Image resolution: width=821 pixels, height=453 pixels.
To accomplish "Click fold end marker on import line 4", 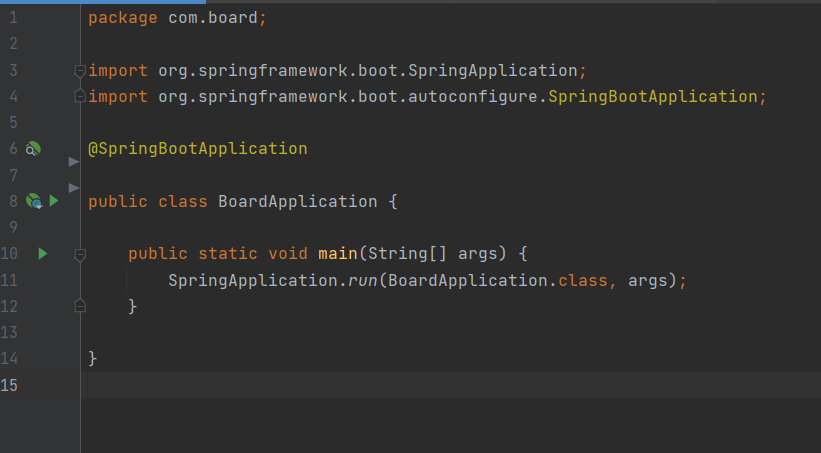I will pos(80,96).
